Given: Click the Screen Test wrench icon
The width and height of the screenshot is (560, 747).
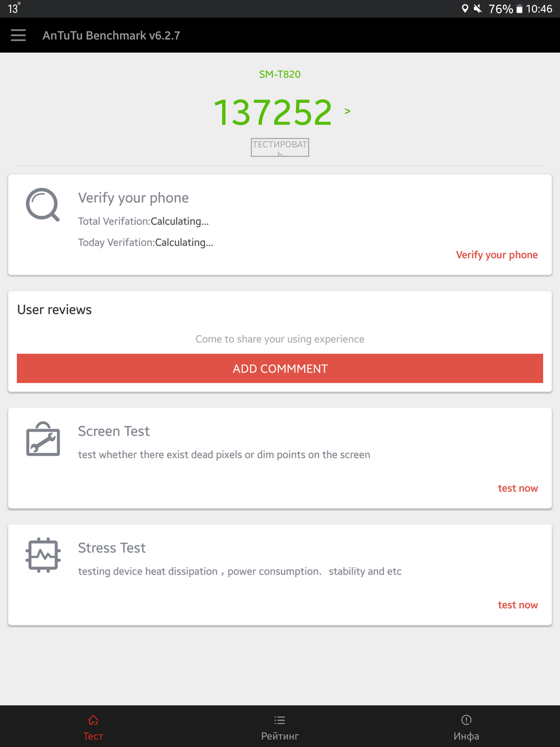Looking at the screenshot, I should click(x=43, y=439).
